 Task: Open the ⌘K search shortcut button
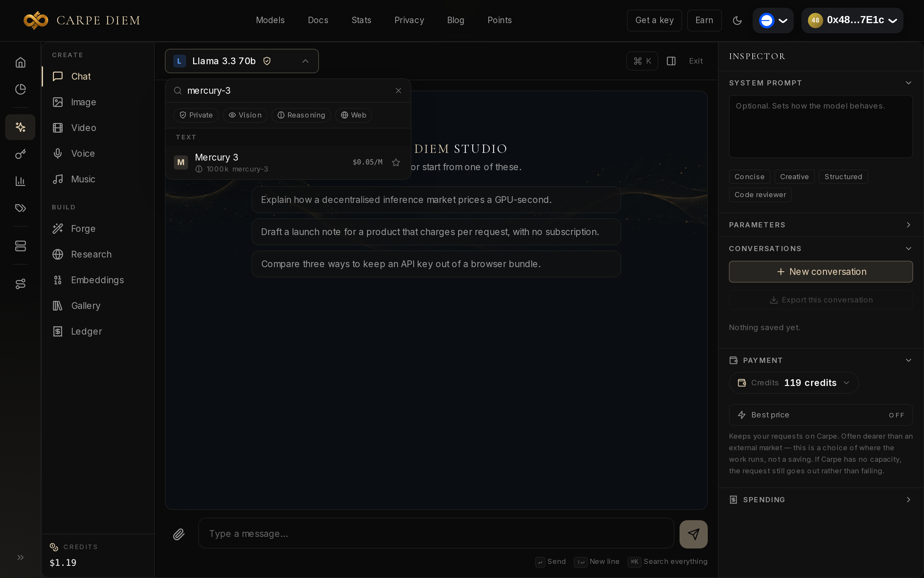(x=642, y=61)
